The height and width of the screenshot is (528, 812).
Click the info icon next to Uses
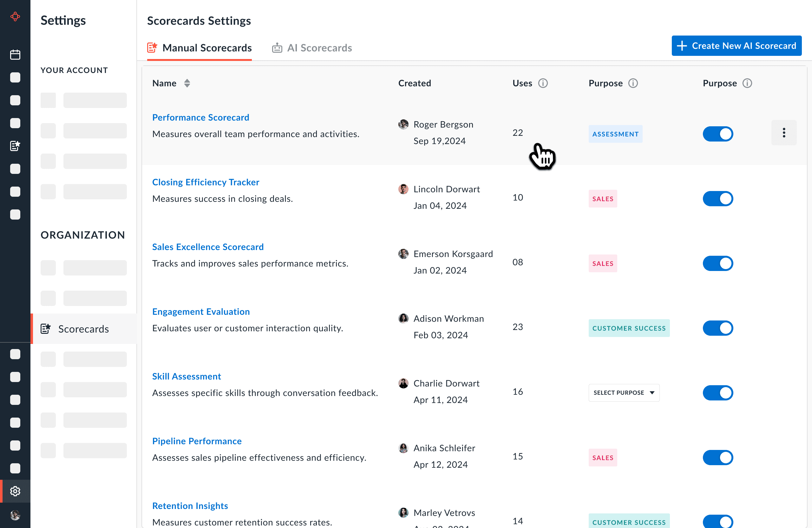[x=543, y=83]
